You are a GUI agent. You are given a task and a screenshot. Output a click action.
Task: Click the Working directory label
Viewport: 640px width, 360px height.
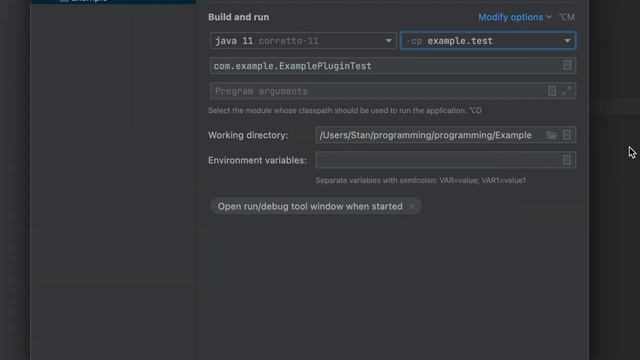248,135
